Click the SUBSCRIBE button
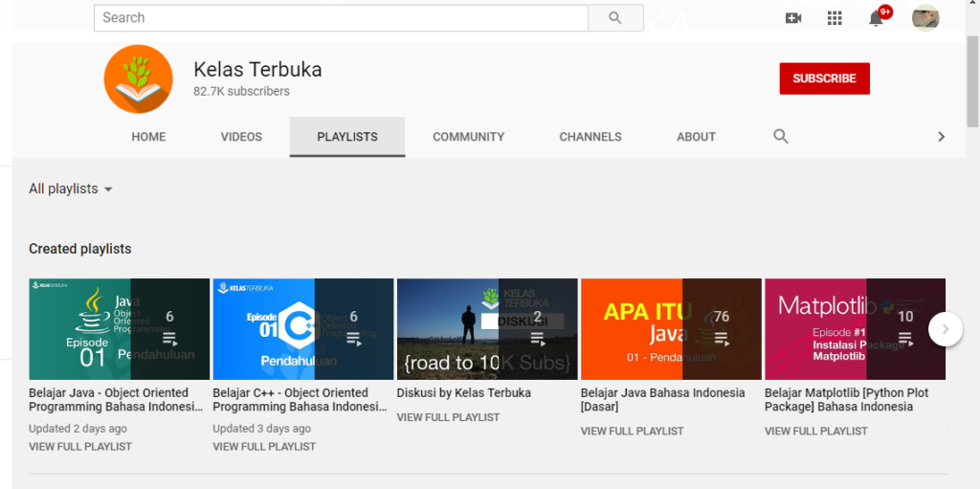 pyautogui.click(x=824, y=78)
